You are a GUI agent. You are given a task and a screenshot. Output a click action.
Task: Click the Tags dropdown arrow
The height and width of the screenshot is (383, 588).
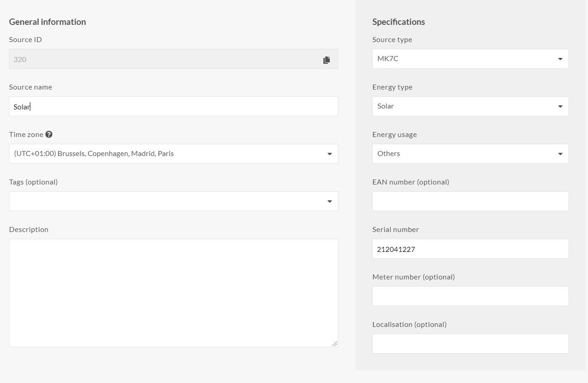(x=329, y=201)
